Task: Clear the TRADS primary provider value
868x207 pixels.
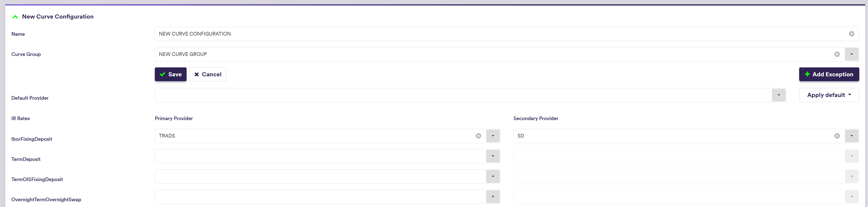Action: [x=478, y=136]
